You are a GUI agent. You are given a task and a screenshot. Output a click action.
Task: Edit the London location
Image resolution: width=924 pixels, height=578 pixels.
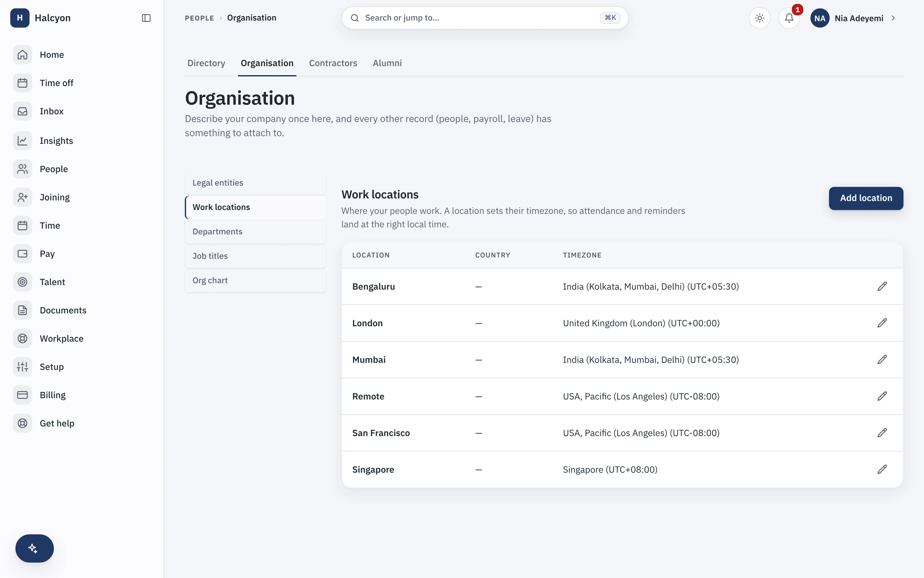882,323
